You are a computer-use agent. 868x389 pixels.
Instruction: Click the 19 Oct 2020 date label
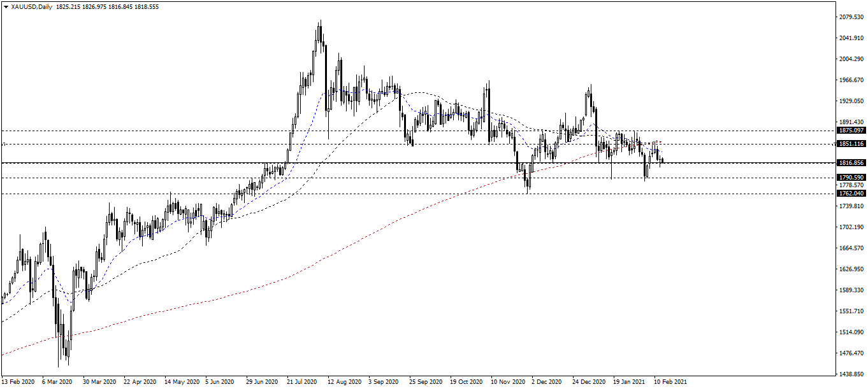[x=467, y=383]
